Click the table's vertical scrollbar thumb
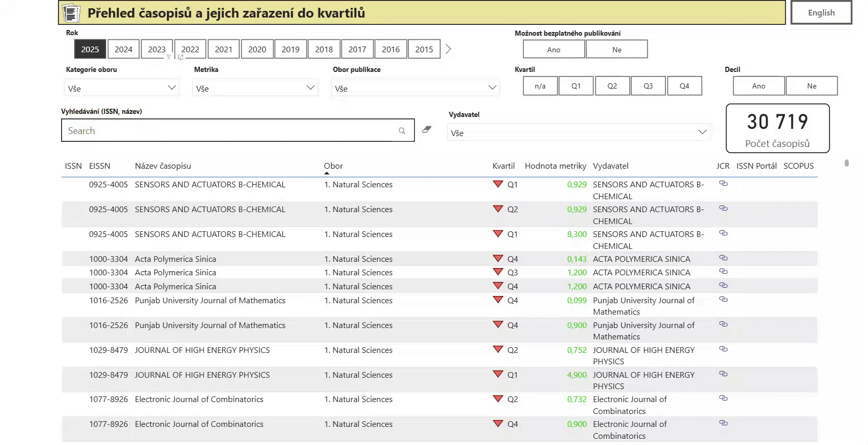Image resolution: width=868 pixels, height=445 pixels. pos(847,163)
